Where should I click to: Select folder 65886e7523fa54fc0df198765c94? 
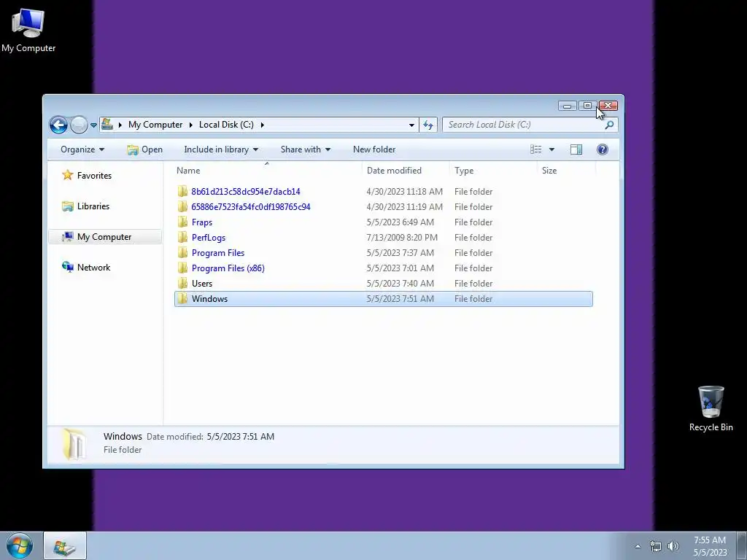(x=251, y=207)
